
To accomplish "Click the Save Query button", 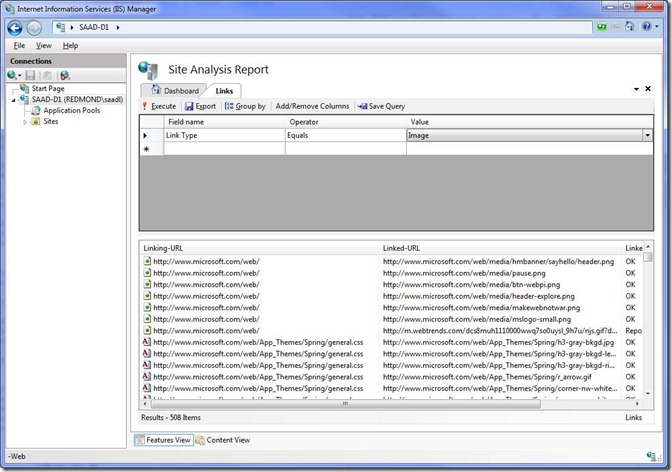I will tap(381, 106).
